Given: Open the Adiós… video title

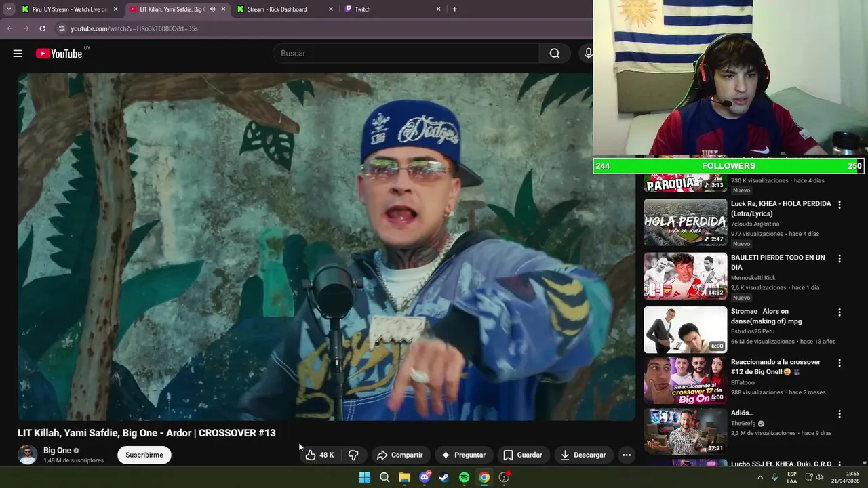Looking at the screenshot, I should (742, 413).
